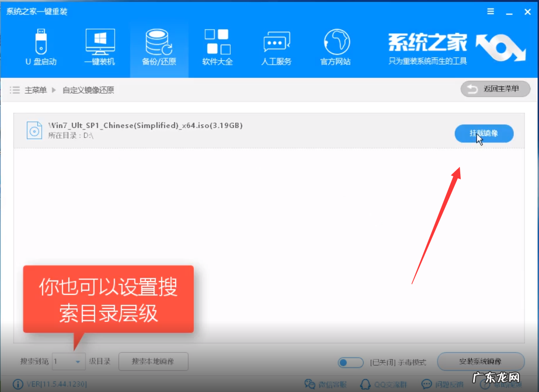Click the ISO file type icon

click(34, 131)
